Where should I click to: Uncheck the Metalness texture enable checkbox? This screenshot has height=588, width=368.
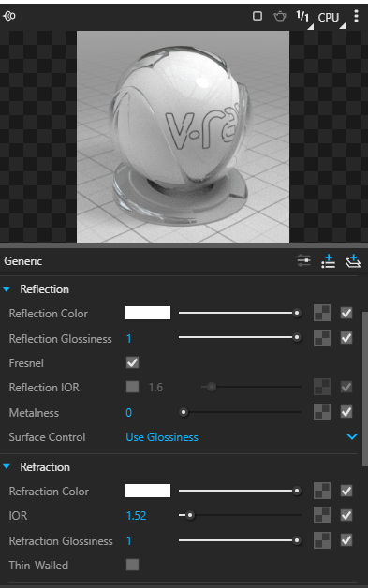pos(346,412)
